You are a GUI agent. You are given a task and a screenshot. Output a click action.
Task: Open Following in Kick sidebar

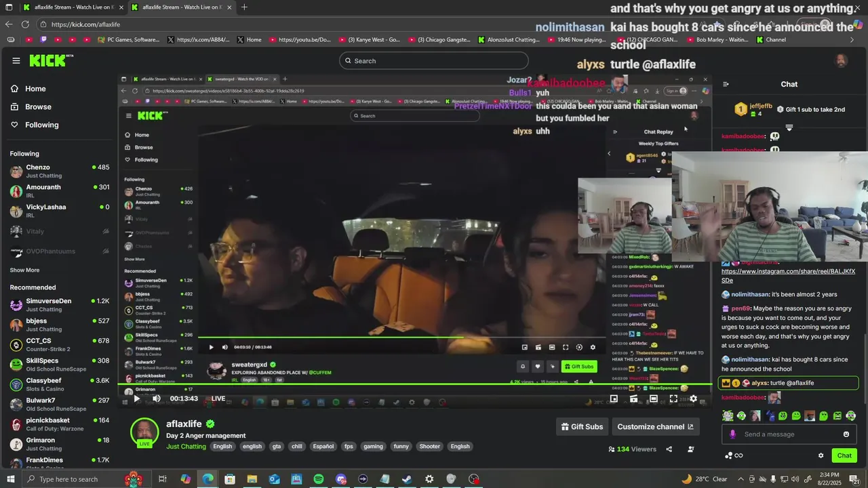[x=35, y=125]
